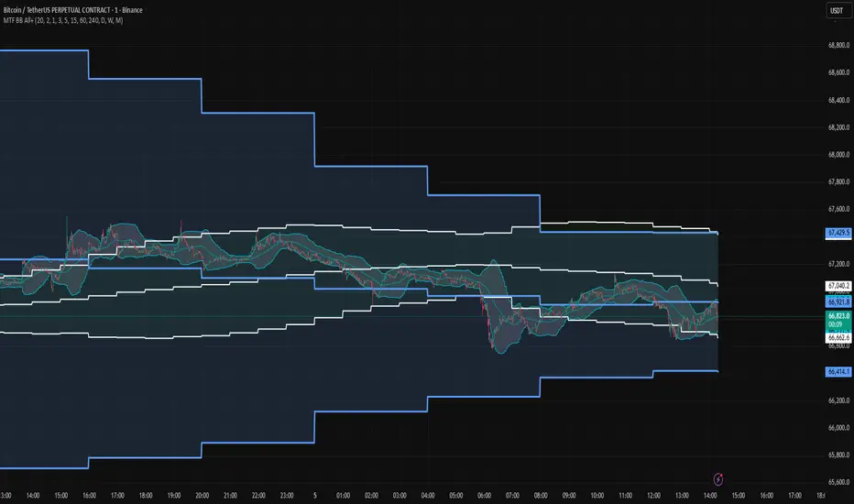Click the 68,600.0 price scale value

[x=838, y=72]
